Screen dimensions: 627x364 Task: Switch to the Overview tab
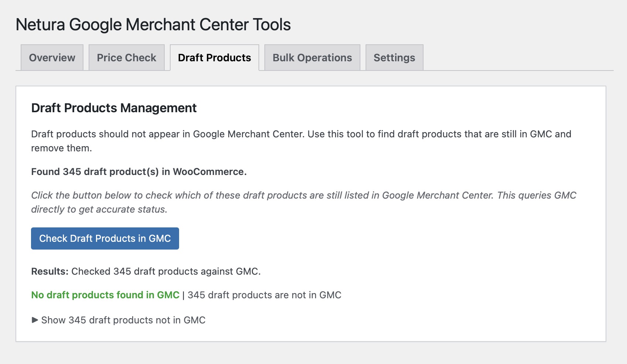(52, 58)
